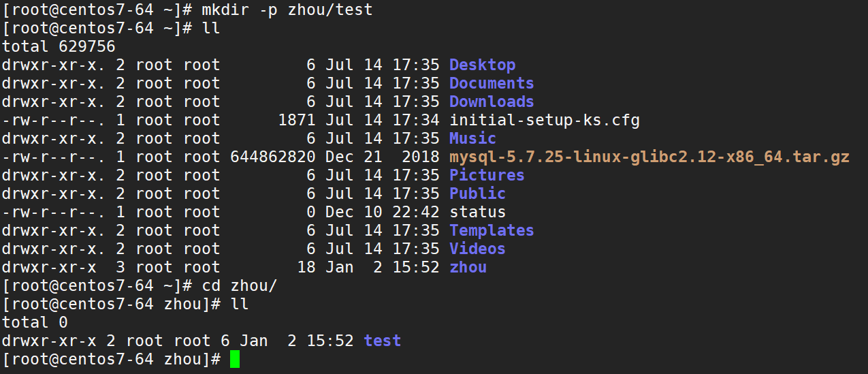Click the 'total 629756' line

click(x=59, y=47)
